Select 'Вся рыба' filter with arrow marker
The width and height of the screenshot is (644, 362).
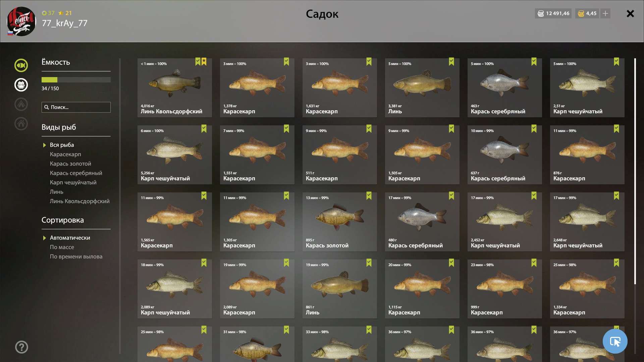(62, 145)
